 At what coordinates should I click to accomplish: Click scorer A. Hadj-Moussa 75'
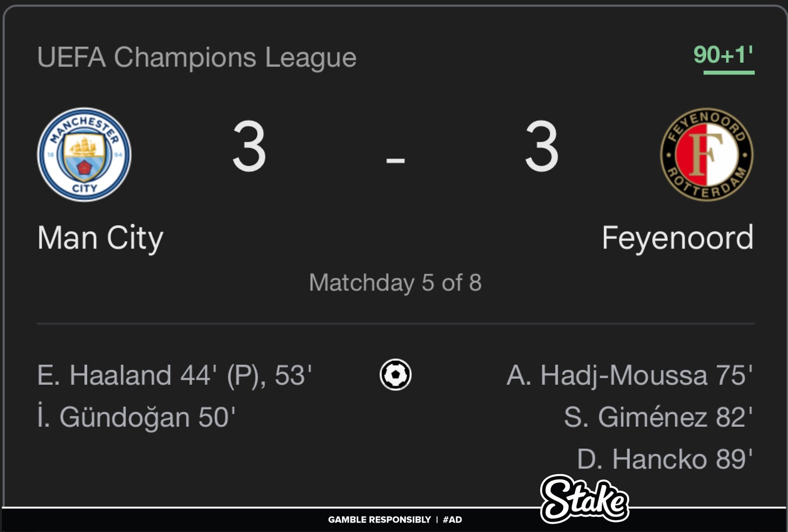pyautogui.click(x=629, y=375)
